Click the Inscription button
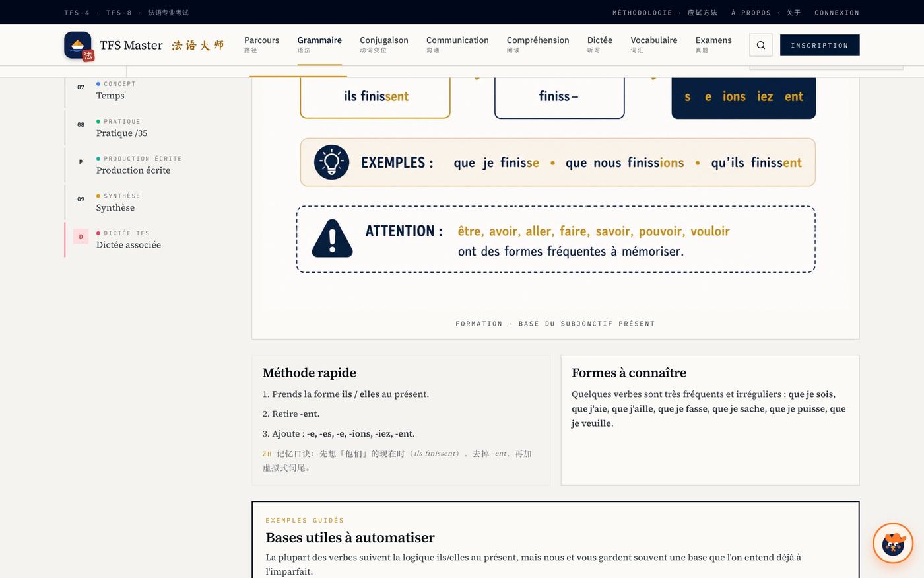The width and height of the screenshot is (924, 578). click(820, 45)
